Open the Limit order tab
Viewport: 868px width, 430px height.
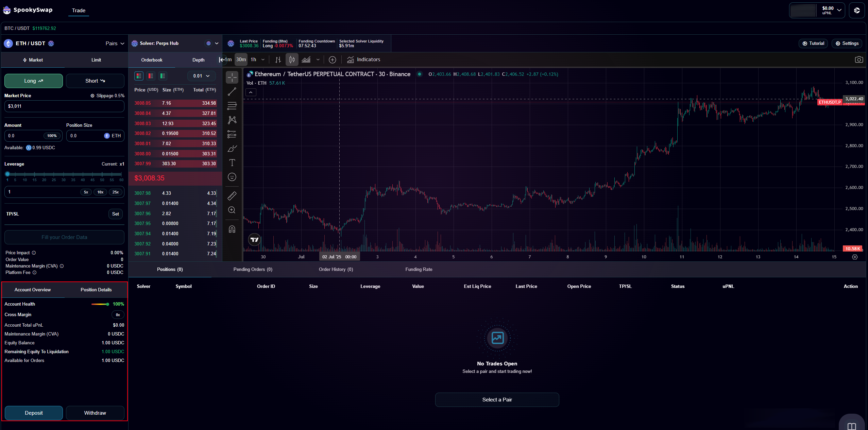tap(96, 60)
